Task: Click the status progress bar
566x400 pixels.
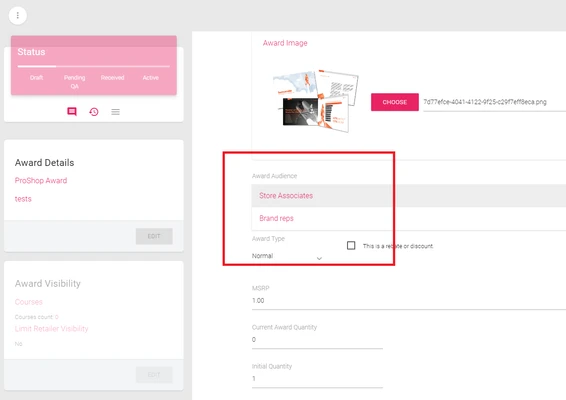Action: point(94,66)
